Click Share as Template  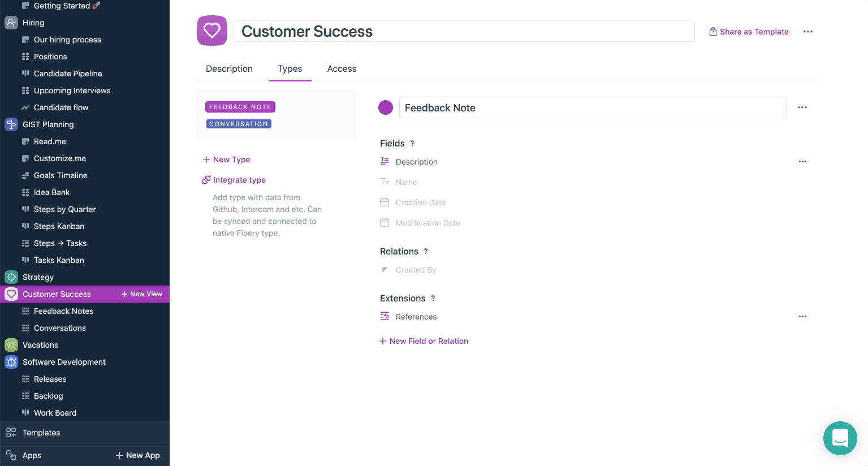[x=749, y=32]
